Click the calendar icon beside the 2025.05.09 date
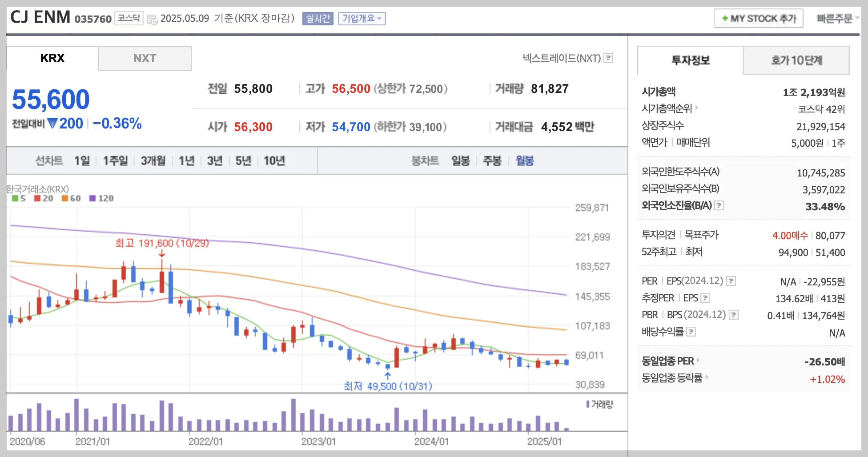This screenshot has width=868, height=457. pyautogui.click(x=152, y=20)
